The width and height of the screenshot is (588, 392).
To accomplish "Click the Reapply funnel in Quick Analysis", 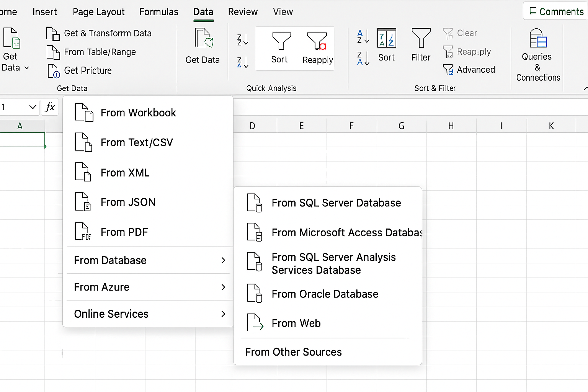I will [x=317, y=48].
